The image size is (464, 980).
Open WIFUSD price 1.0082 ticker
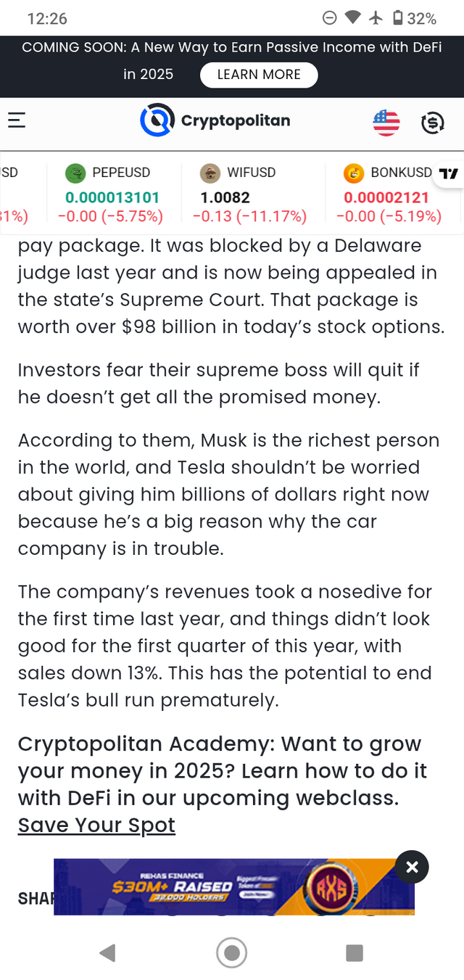[x=226, y=197]
